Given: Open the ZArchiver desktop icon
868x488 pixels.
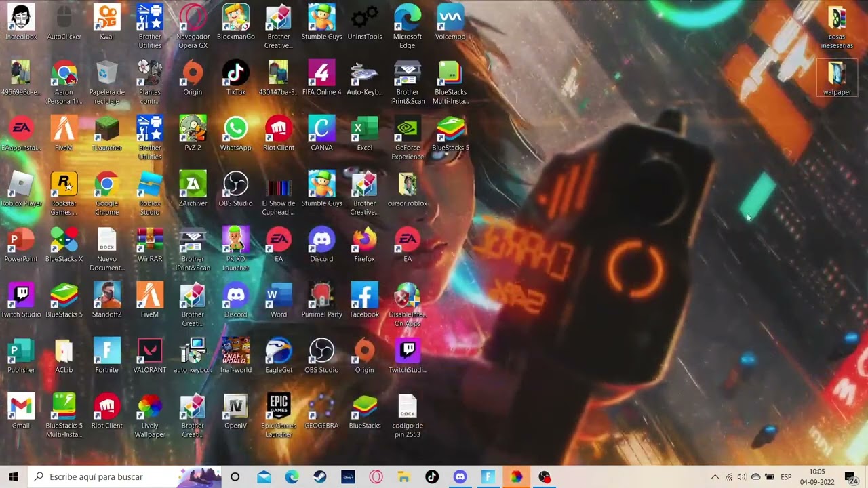Looking at the screenshot, I should pos(193,189).
